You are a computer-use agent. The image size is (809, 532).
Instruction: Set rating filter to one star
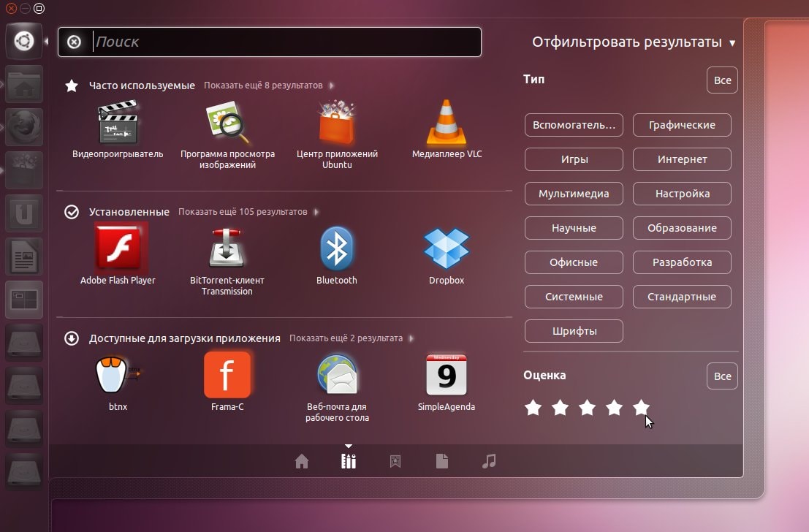click(533, 408)
